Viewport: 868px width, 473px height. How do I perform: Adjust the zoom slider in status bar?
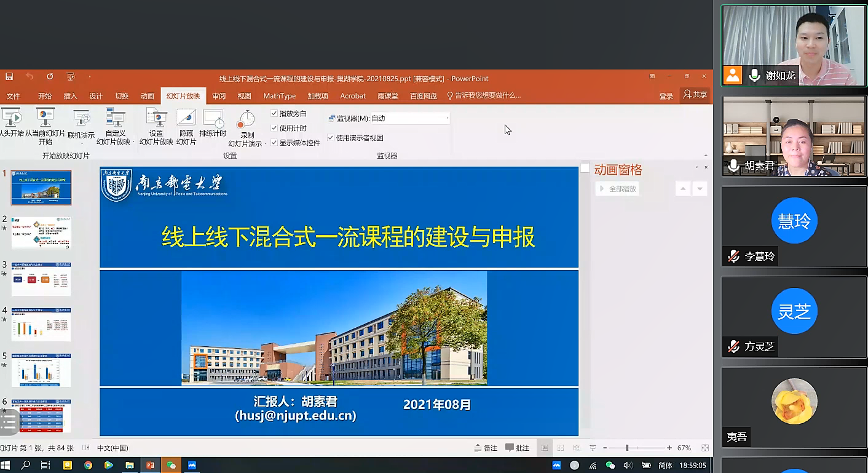[x=627, y=448]
